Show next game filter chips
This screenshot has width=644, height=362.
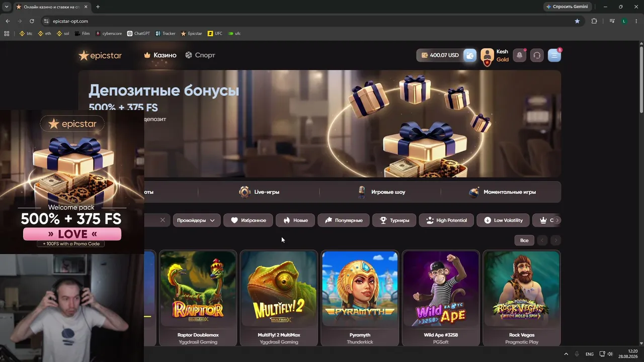[557, 220]
